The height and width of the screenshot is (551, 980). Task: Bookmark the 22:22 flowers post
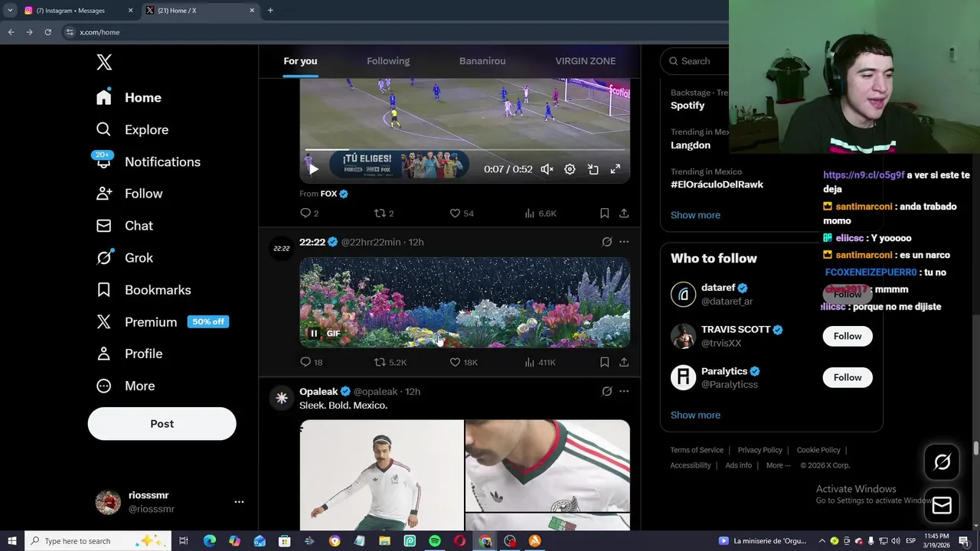(604, 363)
